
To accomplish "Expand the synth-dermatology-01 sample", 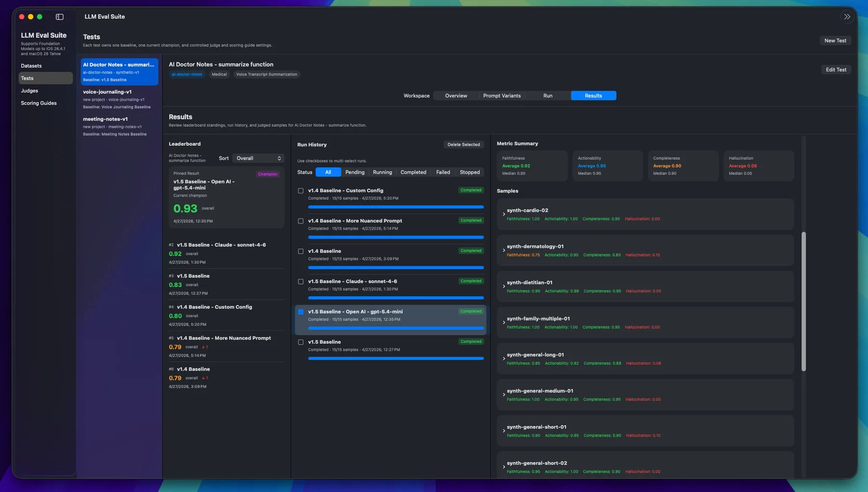I will pos(504,250).
